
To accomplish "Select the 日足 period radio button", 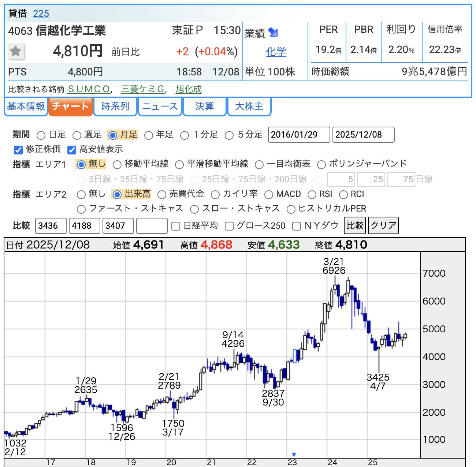I will (x=41, y=135).
